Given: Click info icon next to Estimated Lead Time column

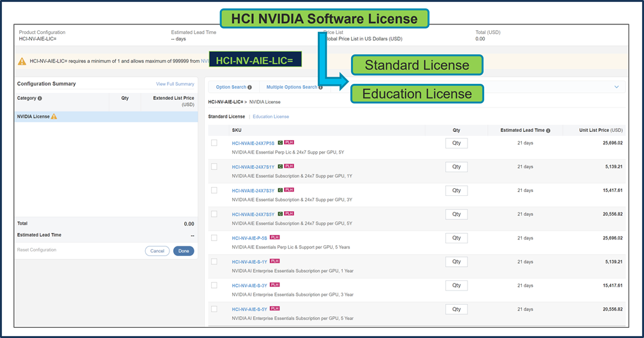Looking at the screenshot, I should click(x=548, y=131).
